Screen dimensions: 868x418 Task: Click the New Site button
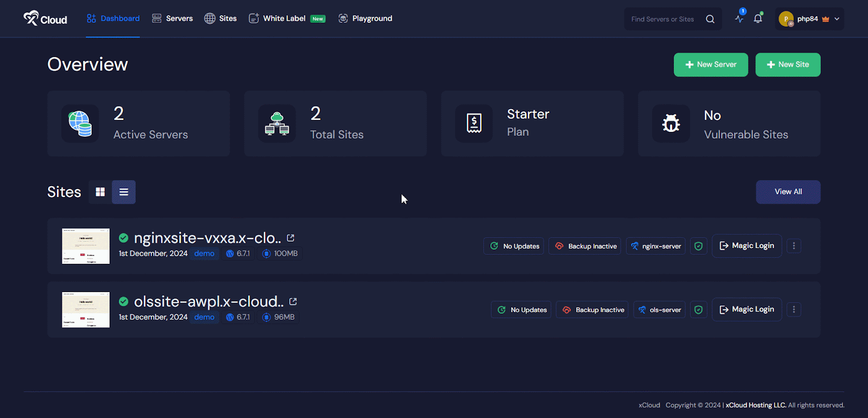pyautogui.click(x=788, y=65)
